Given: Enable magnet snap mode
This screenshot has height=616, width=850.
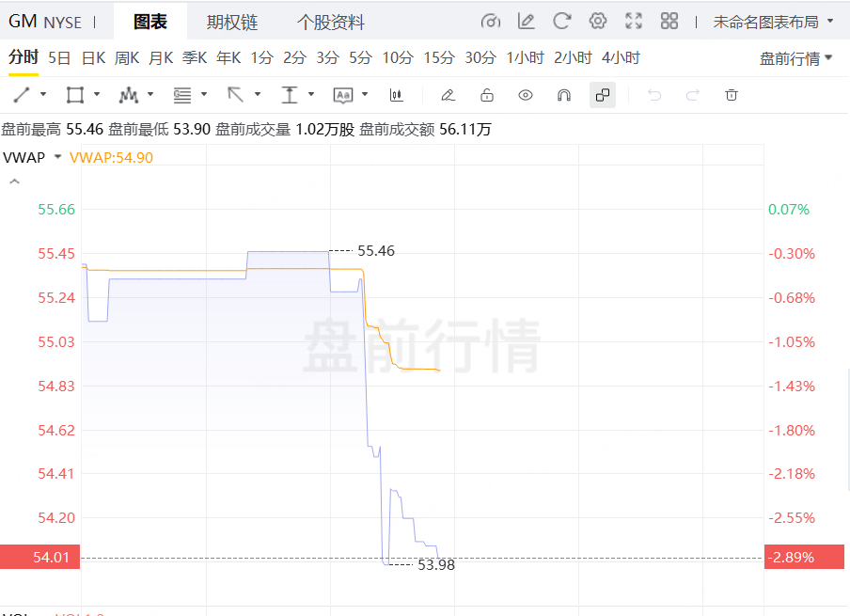Looking at the screenshot, I should tap(564, 95).
